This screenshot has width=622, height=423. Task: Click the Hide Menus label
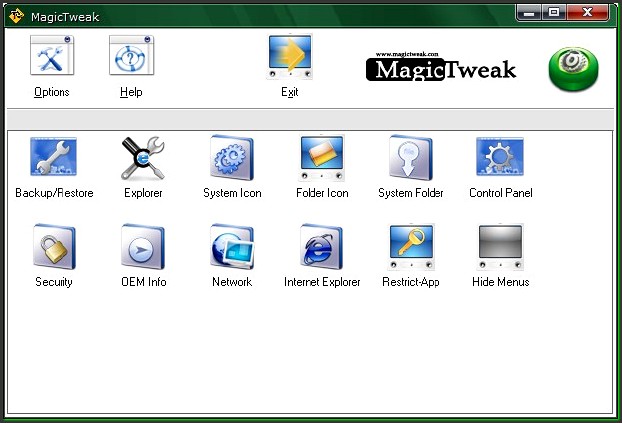point(501,282)
